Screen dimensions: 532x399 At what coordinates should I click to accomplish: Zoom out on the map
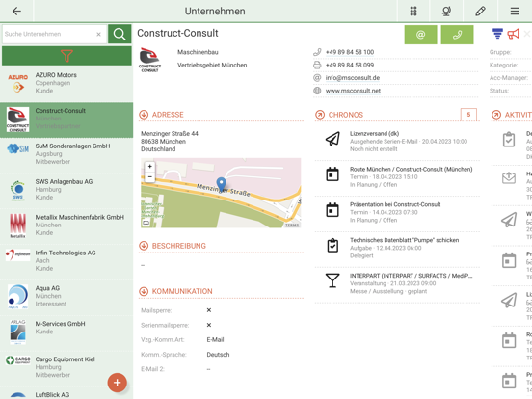point(150,176)
